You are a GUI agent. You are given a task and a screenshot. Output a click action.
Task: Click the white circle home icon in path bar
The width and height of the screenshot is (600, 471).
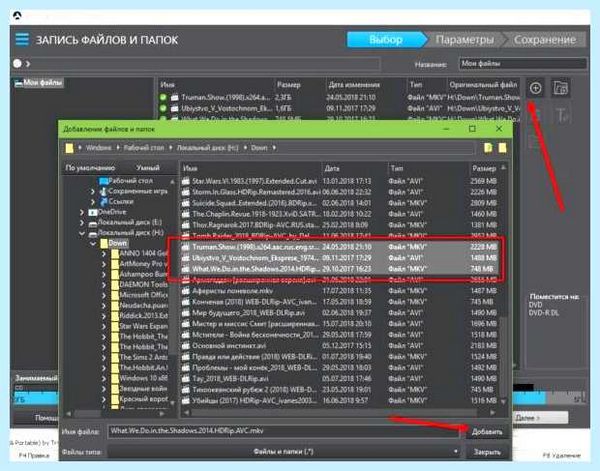17,64
